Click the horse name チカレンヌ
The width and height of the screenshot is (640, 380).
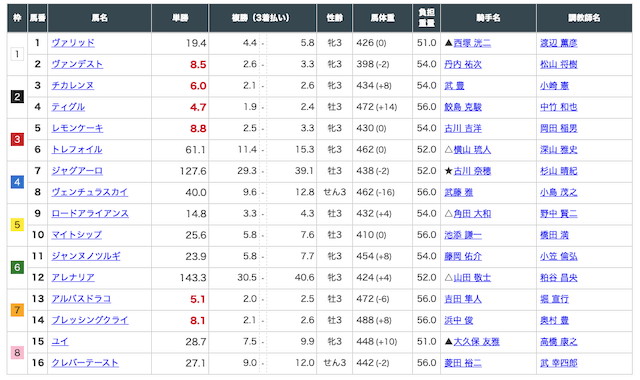[73, 85]
